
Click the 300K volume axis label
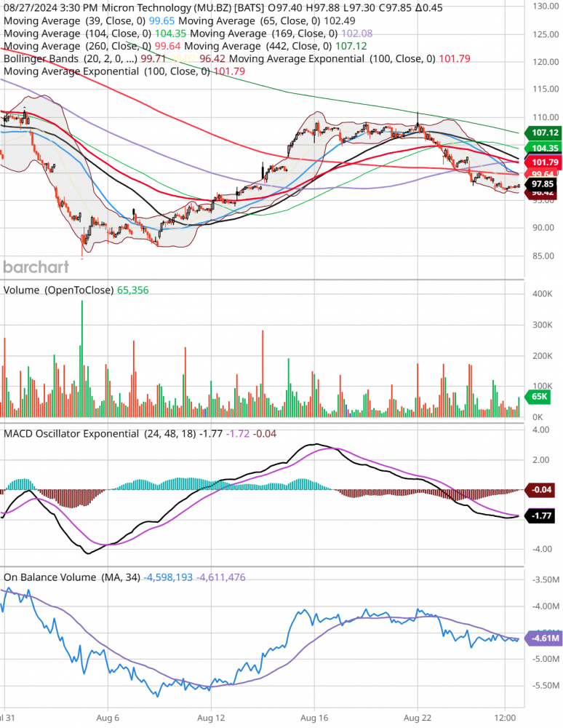pyautogui.click(x=543, y=325)
